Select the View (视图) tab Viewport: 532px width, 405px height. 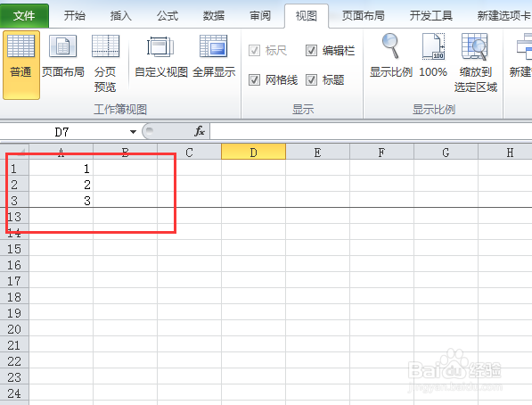(307, 15)
